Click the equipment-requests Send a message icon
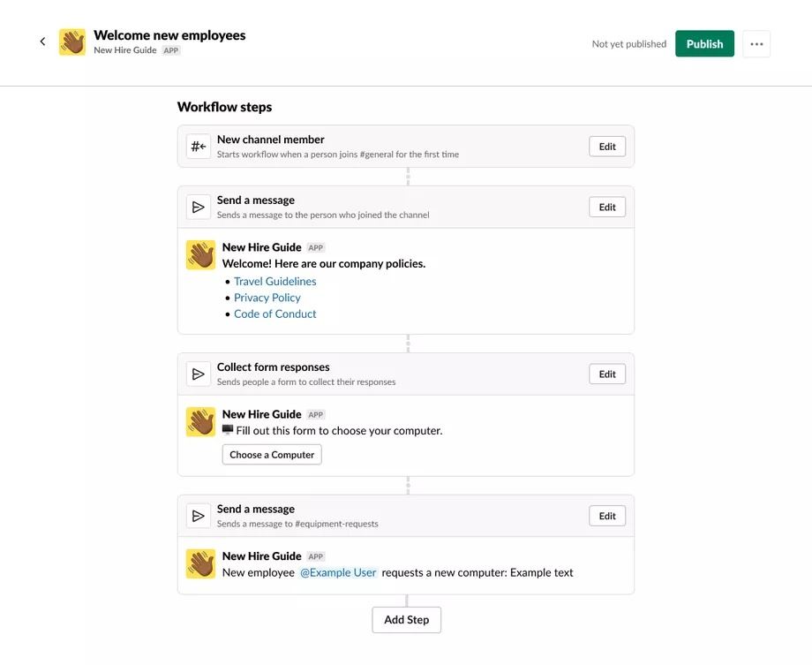Screen dimensions: 812x665 click(199, 516)
